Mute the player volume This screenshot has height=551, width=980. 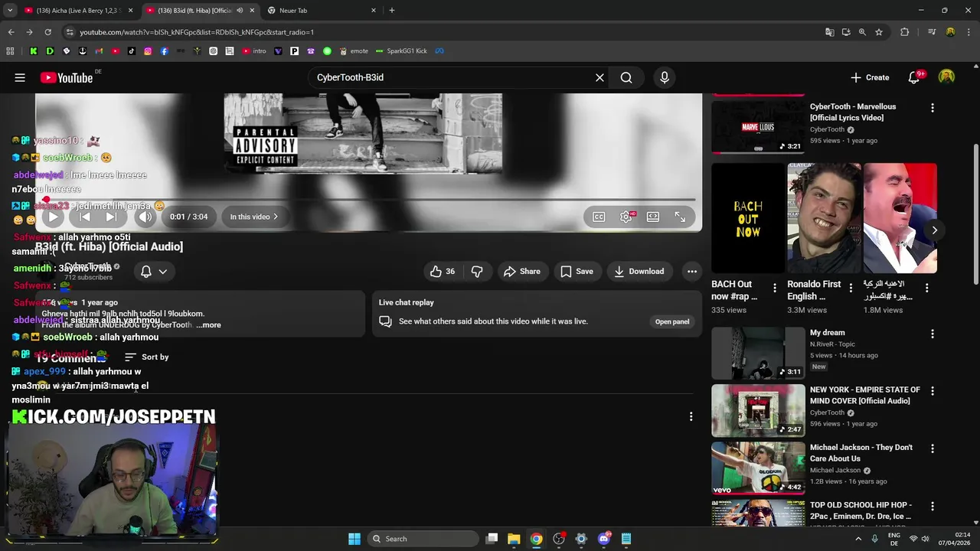coord(145,217)
